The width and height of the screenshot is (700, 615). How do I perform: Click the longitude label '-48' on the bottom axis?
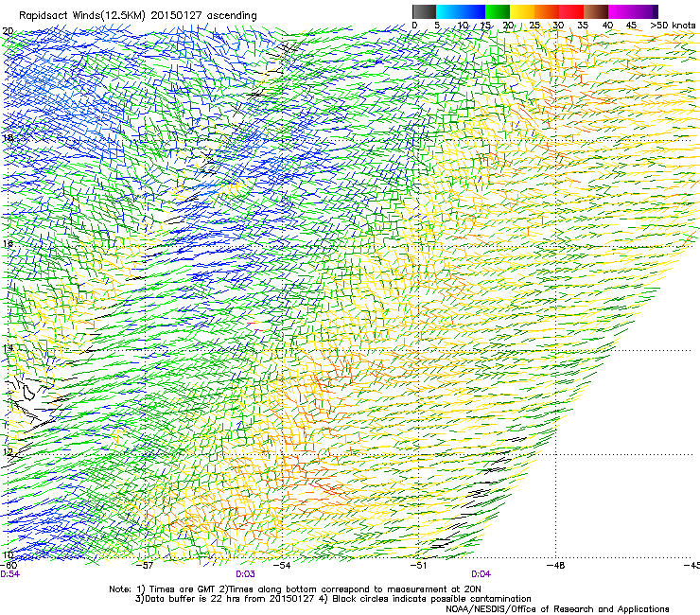(x=556, y=566)
